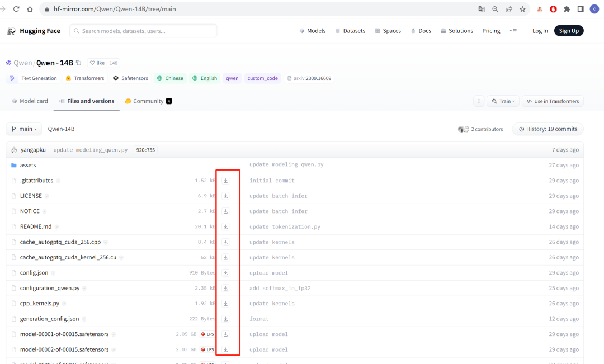Open the main branch dropdown

coord(24,129)
